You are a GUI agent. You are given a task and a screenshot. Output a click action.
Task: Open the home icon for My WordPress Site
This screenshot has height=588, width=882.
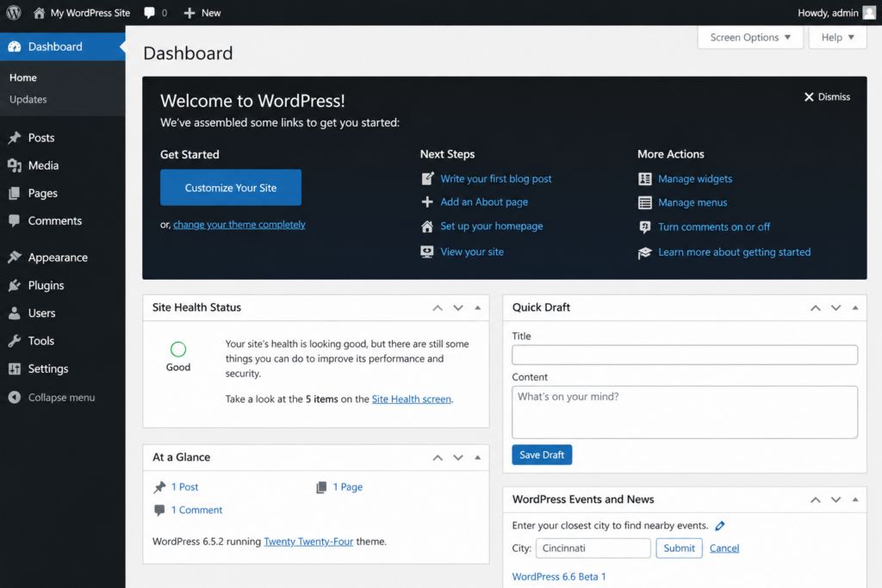(x=39, y=12)
